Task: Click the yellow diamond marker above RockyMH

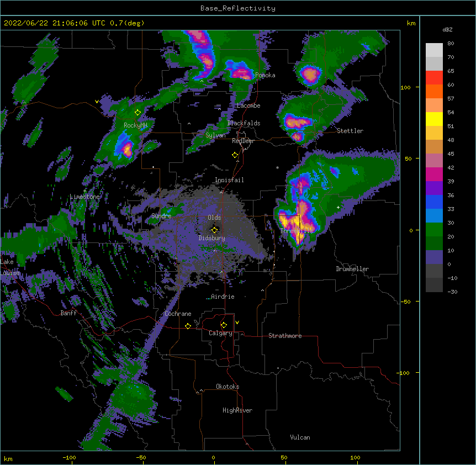Action: pos(137,113)
